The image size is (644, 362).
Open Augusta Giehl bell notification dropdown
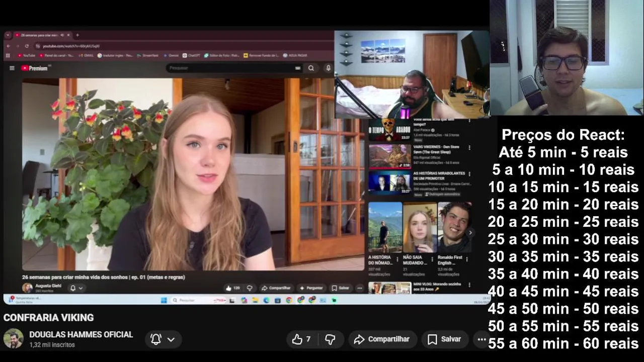pos(76,288)
